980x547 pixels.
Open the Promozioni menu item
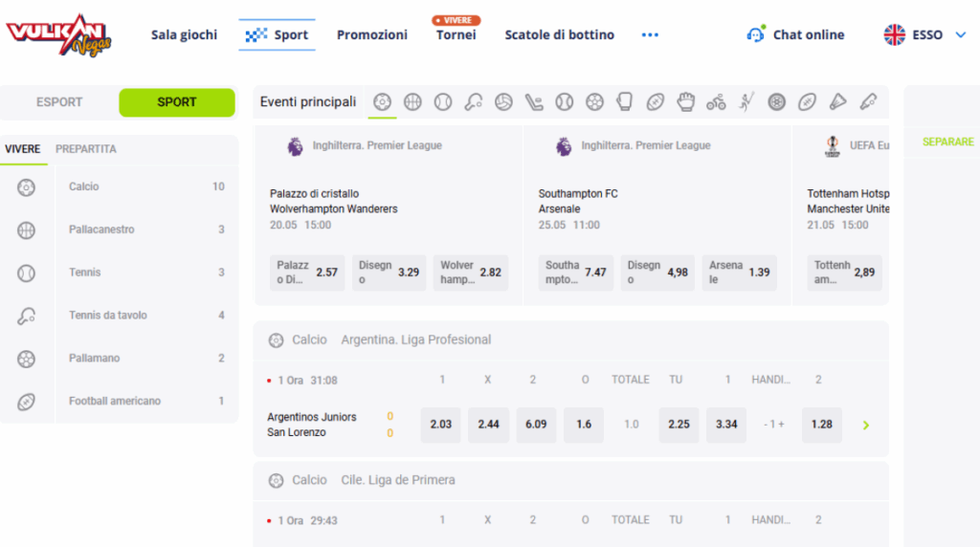coord(372,35)
